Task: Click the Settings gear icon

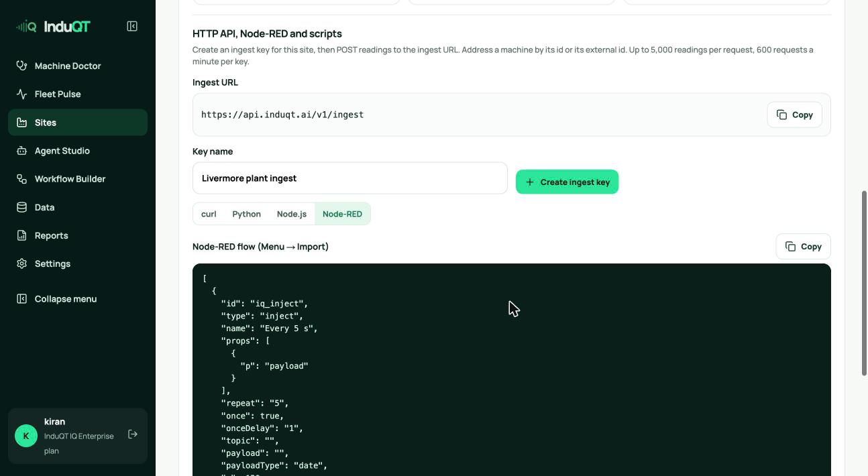Action: click(x=21, y=263)
